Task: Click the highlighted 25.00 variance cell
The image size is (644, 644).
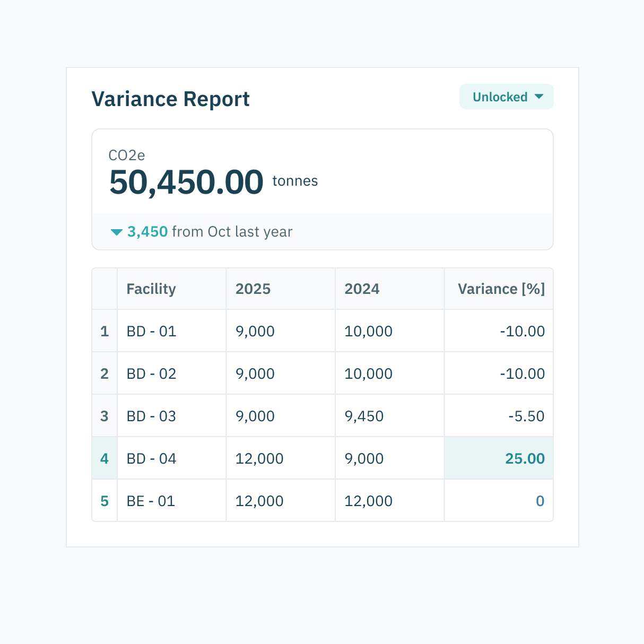Action: click(525, 458)
